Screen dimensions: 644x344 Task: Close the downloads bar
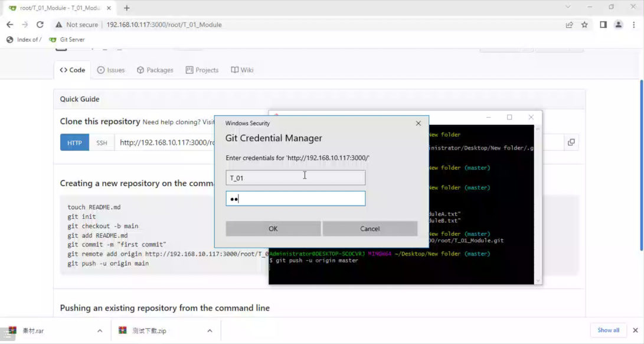(x=635, y=330)
